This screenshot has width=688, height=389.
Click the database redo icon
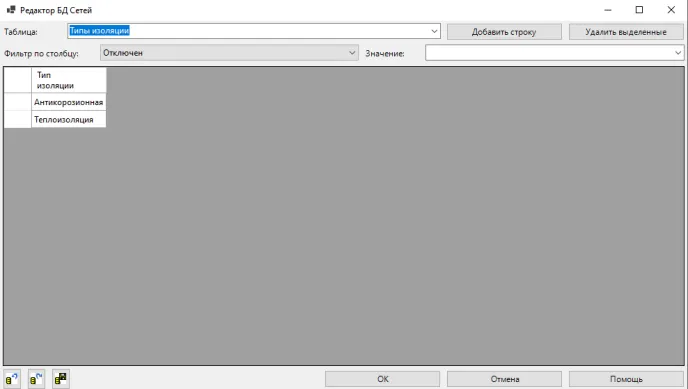tap(36, 379)
